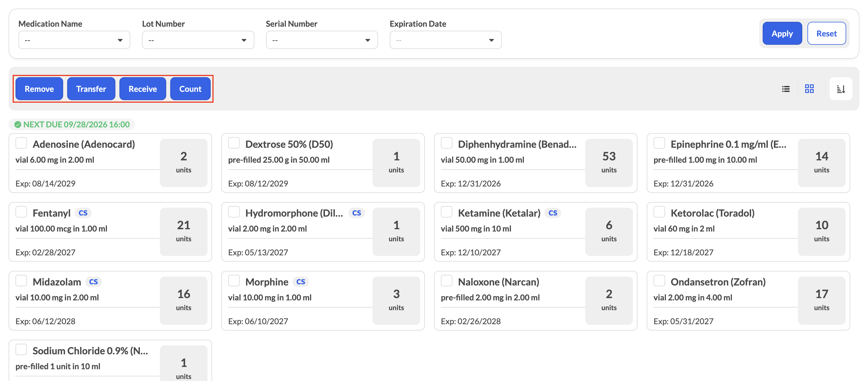Click CS badge on Fentanyl card
The height and width of the screenshot is (381, 868).
click(x=83, y=213)
